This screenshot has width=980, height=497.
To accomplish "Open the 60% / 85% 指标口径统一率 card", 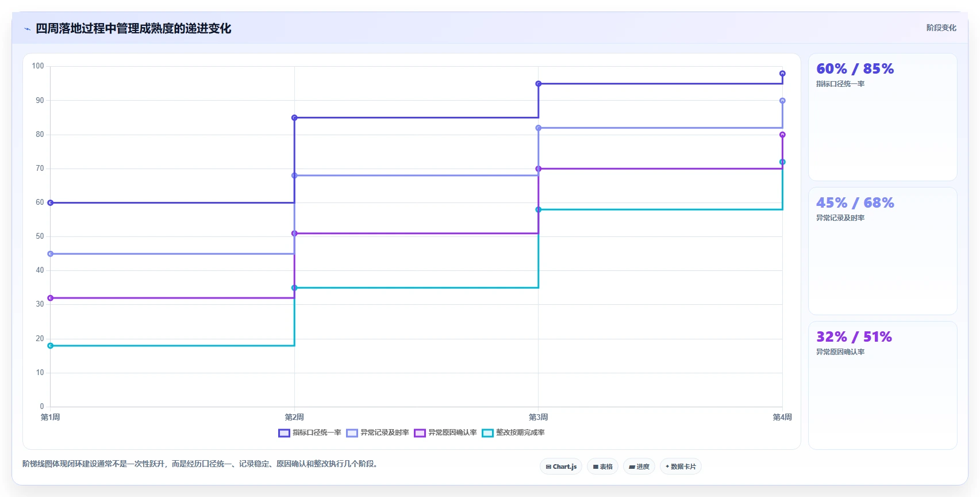I will 883,117.
